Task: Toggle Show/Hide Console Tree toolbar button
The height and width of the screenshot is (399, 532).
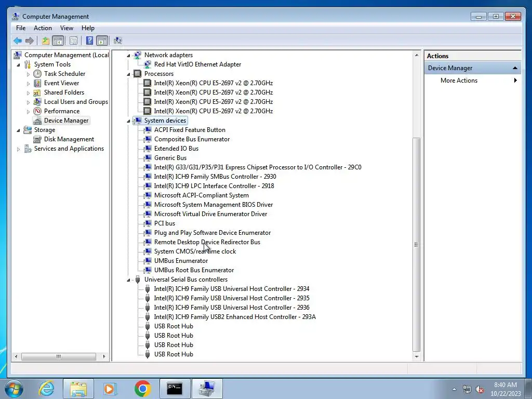Action: 58,41
